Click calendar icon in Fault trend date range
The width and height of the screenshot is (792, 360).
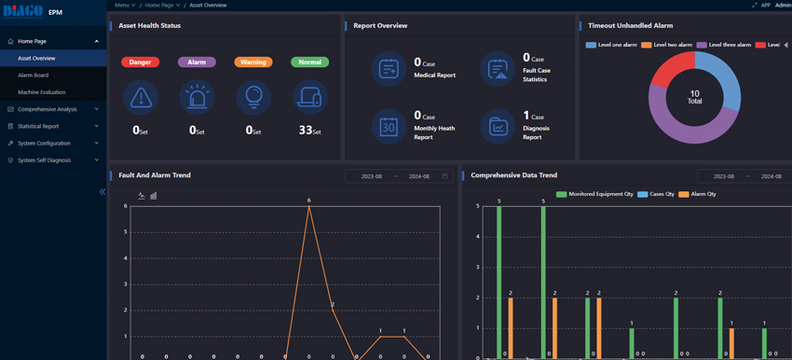[444, 176]
